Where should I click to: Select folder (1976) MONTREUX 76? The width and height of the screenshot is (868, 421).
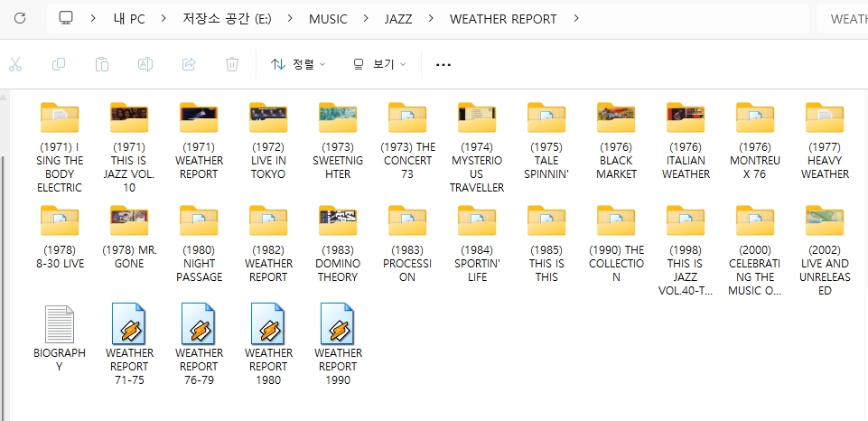(755, 140)
